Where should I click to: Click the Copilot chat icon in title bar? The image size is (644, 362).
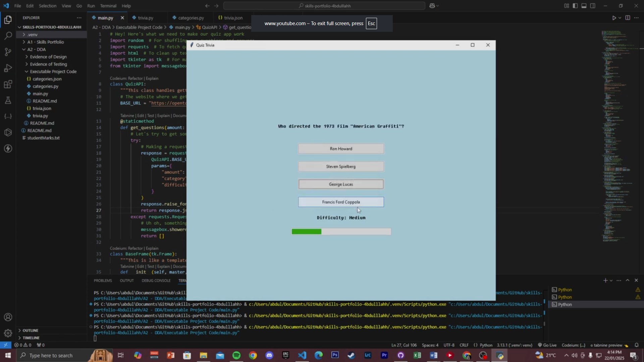point(432,6)
